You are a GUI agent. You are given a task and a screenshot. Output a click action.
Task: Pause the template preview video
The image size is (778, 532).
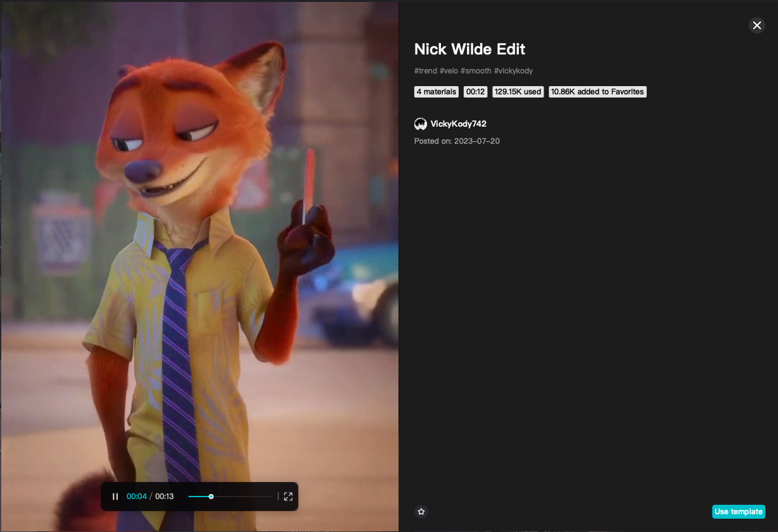pos(115,497)
